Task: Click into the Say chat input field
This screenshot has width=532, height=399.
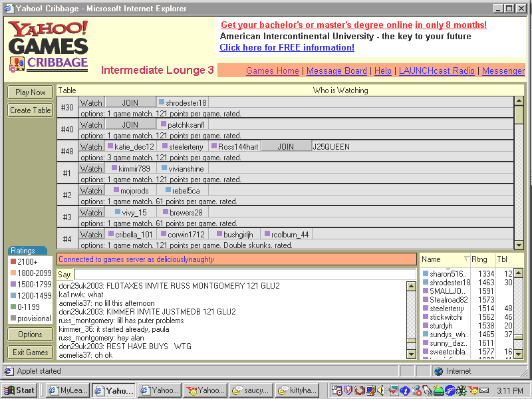Action: point(245,274)
